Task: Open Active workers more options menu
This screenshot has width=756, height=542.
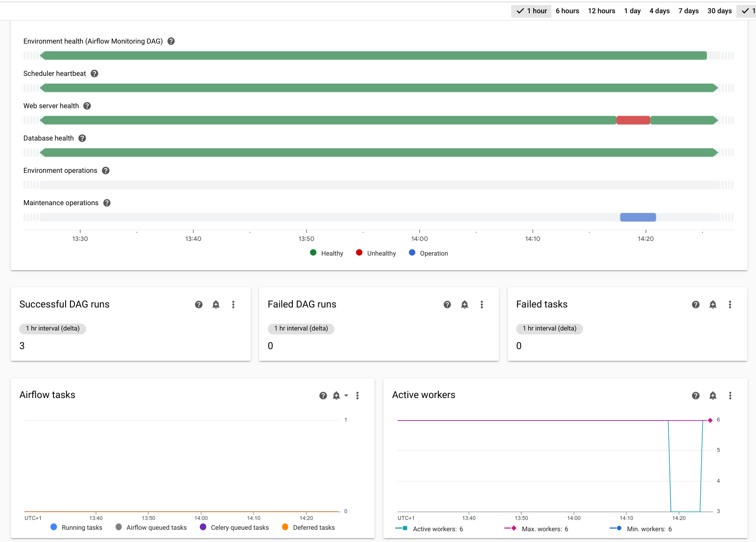Action: [x=730, y=396]
